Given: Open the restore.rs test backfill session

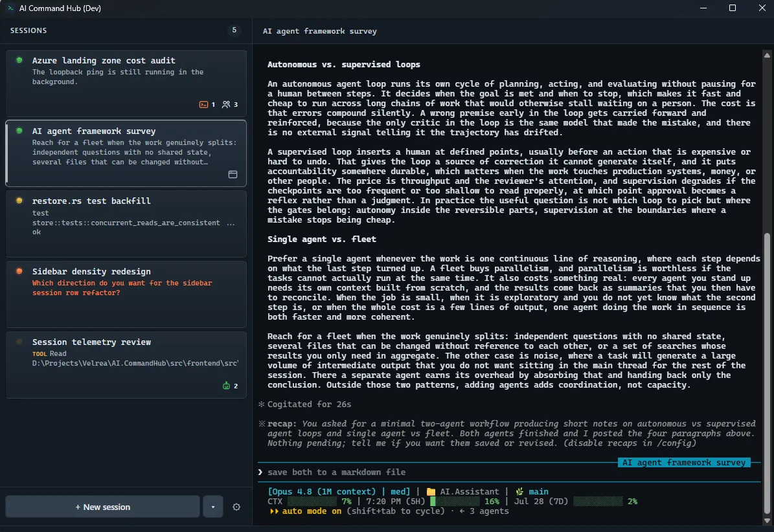Looking at the screenshot, I should tap(126, 224).
